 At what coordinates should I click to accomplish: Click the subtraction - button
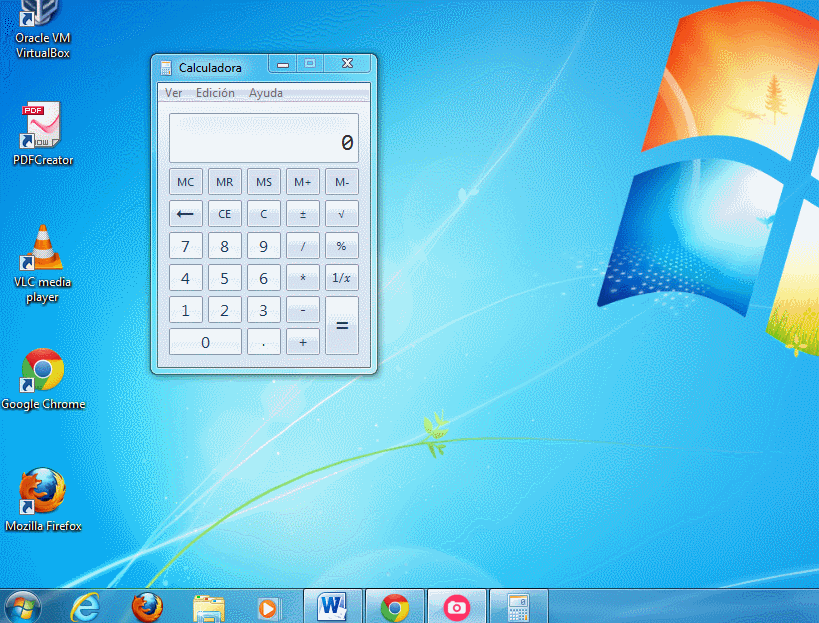tap(303, 310)
